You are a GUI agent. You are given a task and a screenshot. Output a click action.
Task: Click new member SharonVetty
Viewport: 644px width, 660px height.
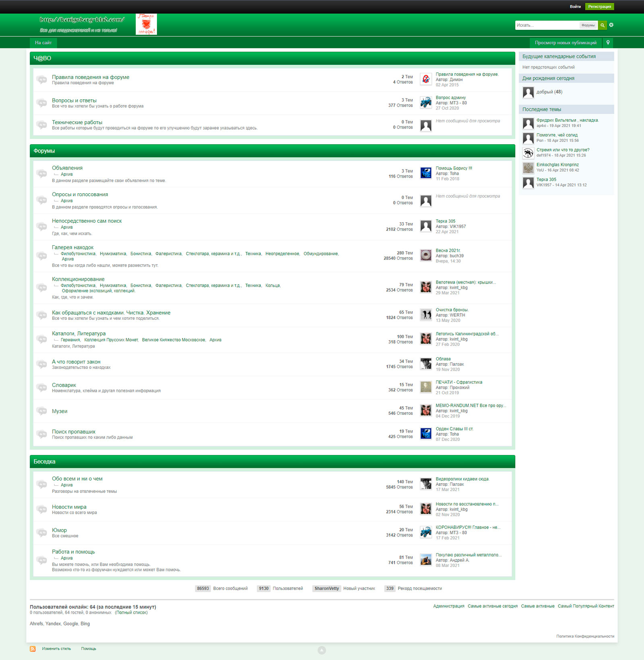tap(327, 588)
